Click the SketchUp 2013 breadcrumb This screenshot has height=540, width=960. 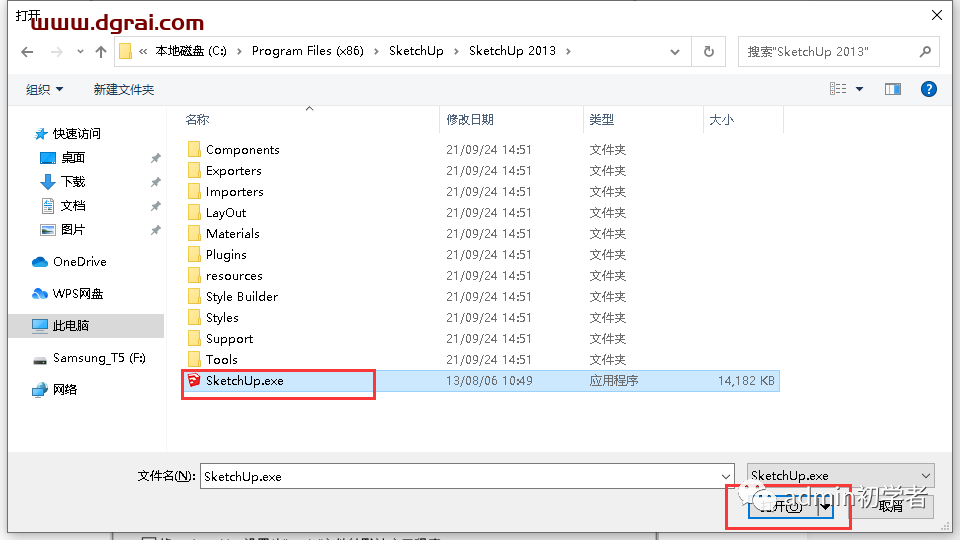pos(512,51)
